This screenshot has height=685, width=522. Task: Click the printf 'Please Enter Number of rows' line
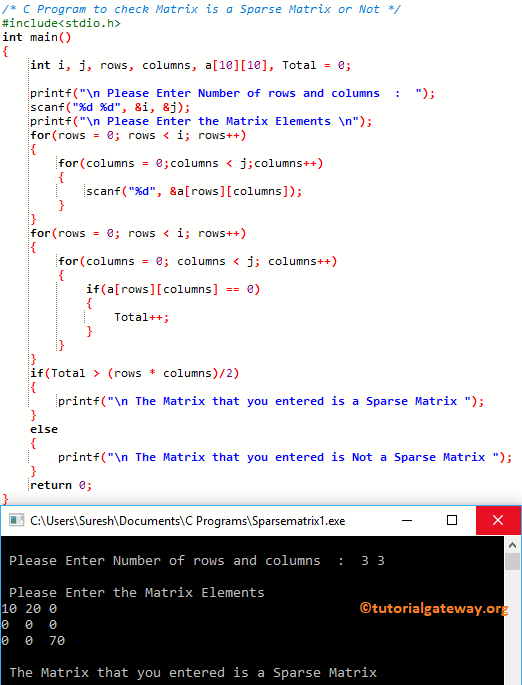[232, 93]
